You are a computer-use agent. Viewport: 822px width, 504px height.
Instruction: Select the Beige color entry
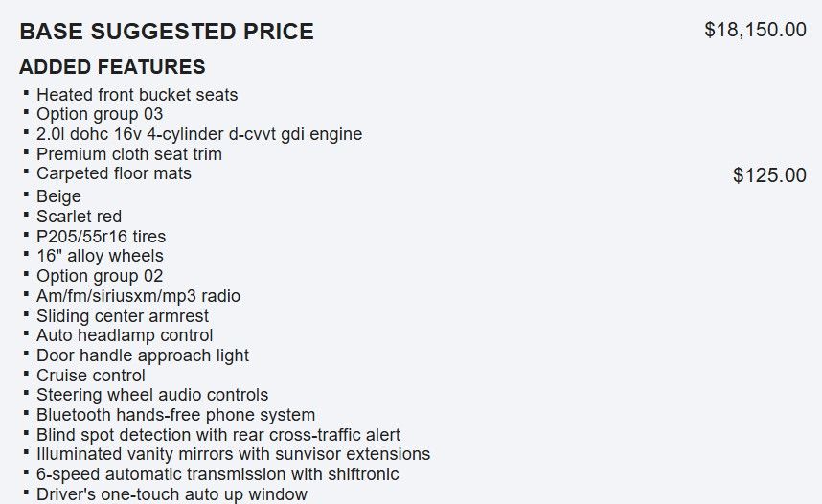(58, 196)
